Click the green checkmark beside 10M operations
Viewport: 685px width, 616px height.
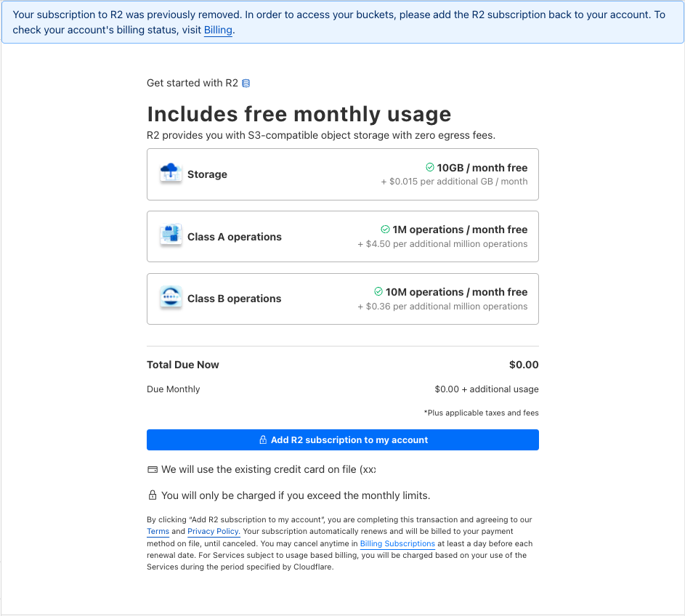(x=378, y=292)
